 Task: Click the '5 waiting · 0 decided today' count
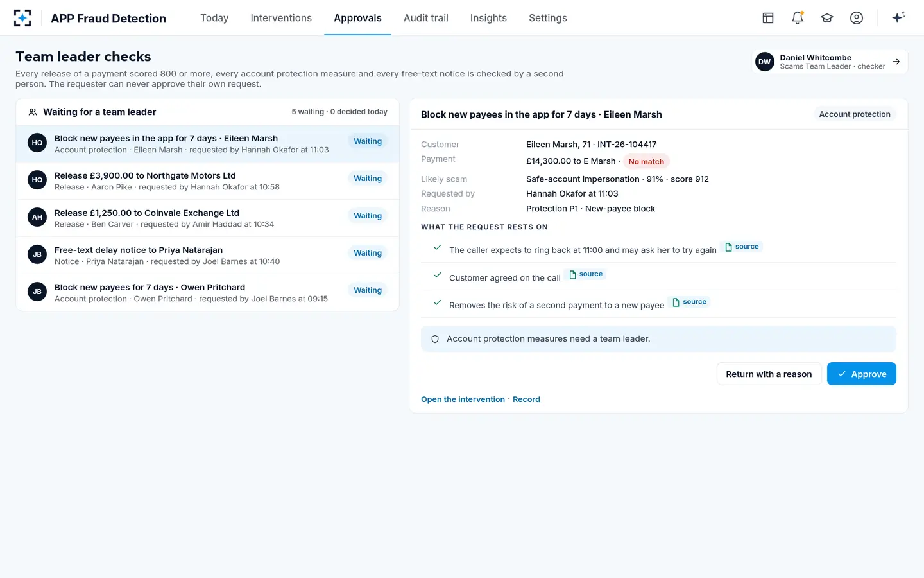[339, 112]
